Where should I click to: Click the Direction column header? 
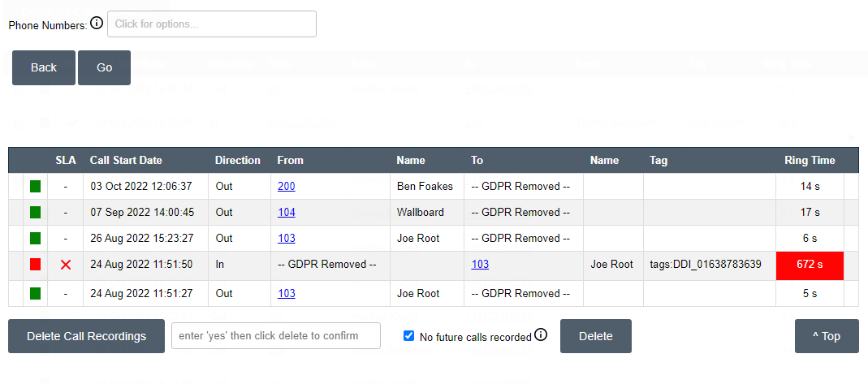(x=238, y=161)
